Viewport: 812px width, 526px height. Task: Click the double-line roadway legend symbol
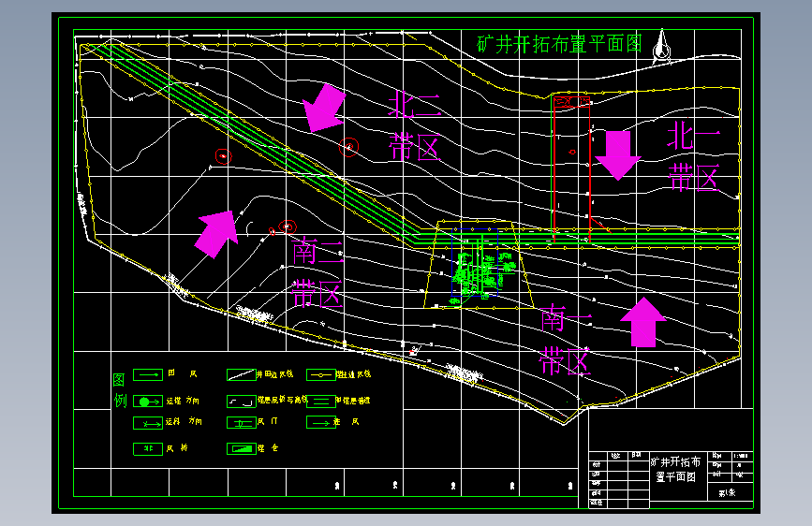pyautogui.click(x=321, y=402)
